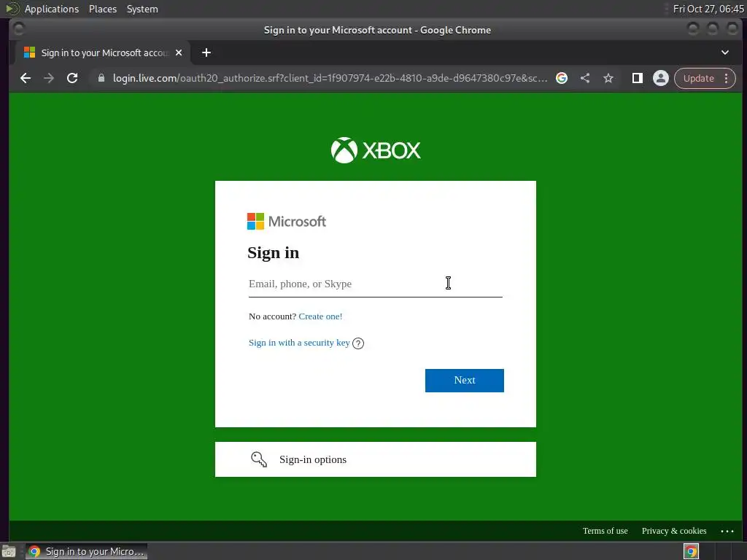Open the footer ellipsis more options
This screenshot has width=747, height=560.
coord(727,531)
